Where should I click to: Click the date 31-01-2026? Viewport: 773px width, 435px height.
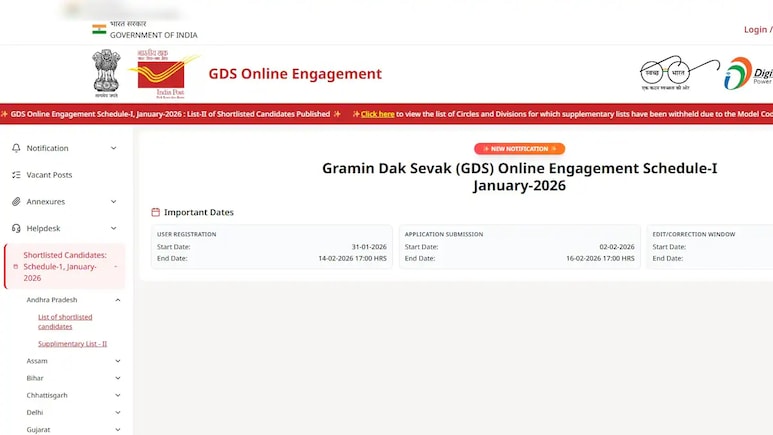[x=369, y=247]
